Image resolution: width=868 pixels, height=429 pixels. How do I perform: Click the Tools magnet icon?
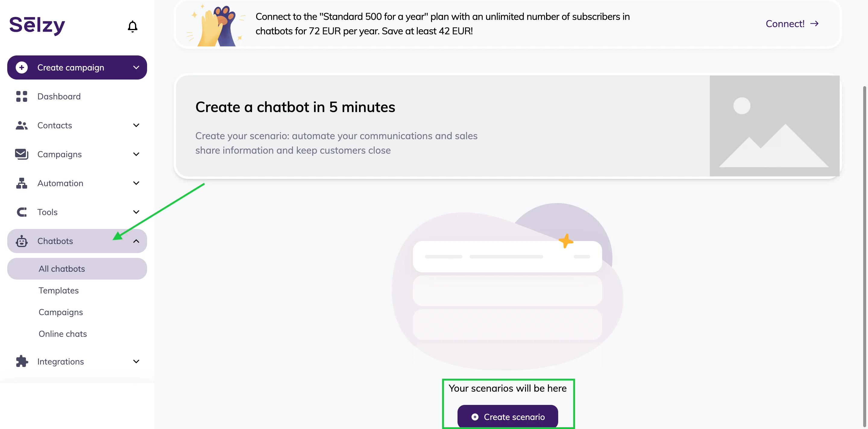click(x=22, y=212)
